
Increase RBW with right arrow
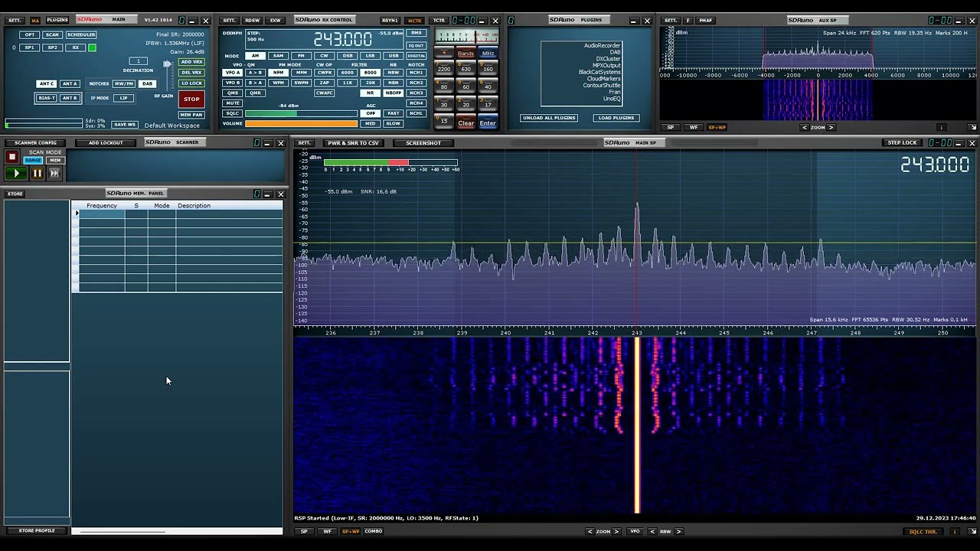tap(678, 531)
